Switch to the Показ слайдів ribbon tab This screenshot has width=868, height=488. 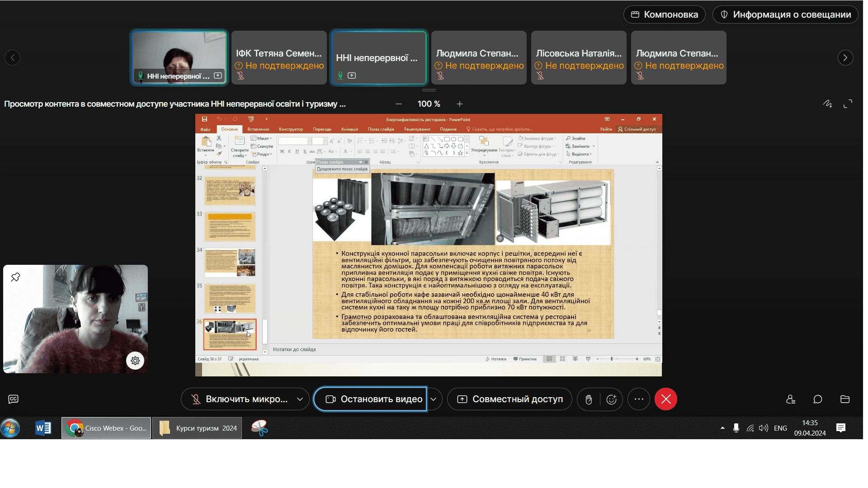click(x=381, y=129)
